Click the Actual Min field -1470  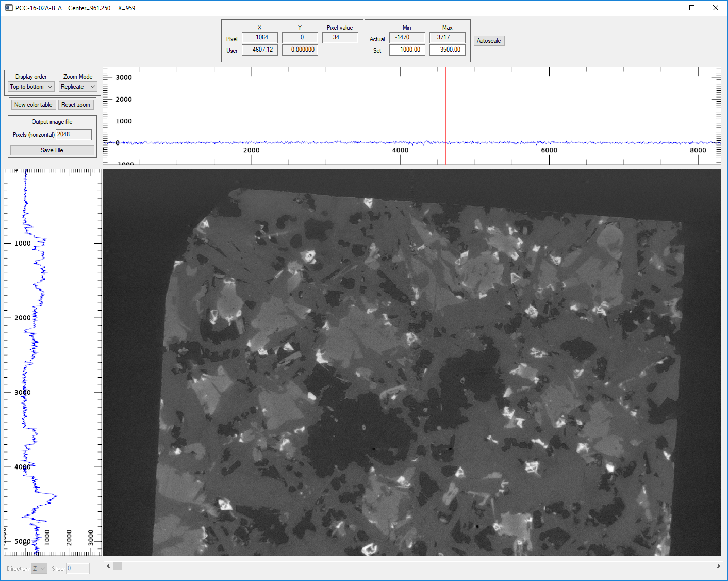click(407, 37)
